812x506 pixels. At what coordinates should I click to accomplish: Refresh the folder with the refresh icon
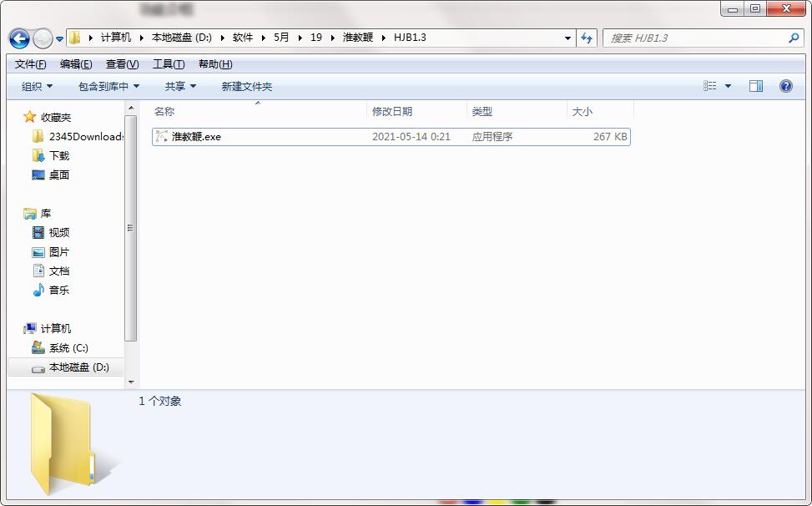click(586, 38)
